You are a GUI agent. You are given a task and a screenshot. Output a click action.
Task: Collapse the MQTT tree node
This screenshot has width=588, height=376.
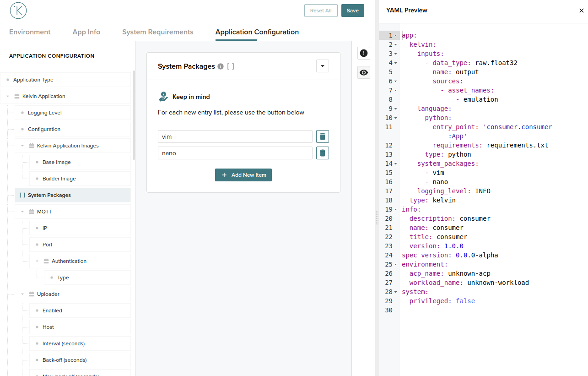click(x=22, y=212)
